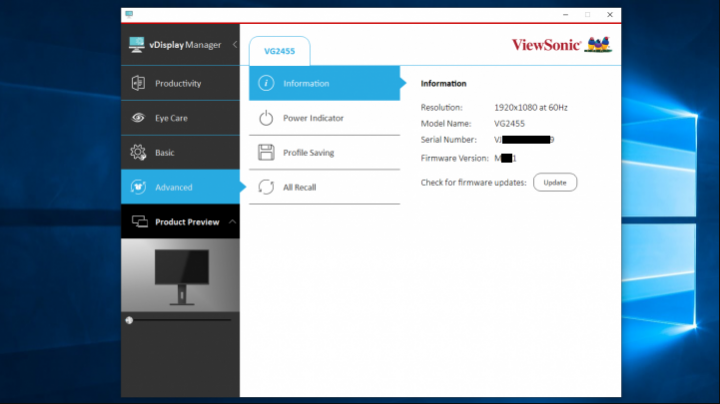720x404 pixels.
Task: Click the Eye Care eye icon
Action: 138,118
